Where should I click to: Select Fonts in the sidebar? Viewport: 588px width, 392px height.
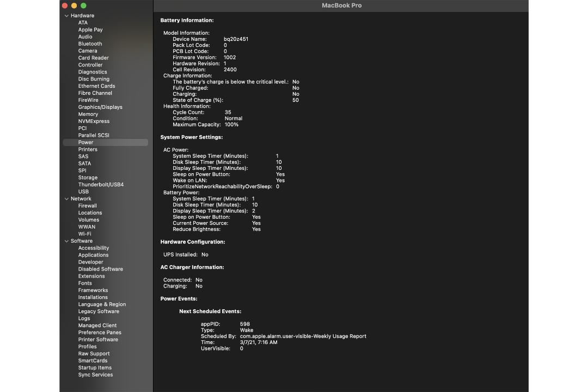[85, 283]
